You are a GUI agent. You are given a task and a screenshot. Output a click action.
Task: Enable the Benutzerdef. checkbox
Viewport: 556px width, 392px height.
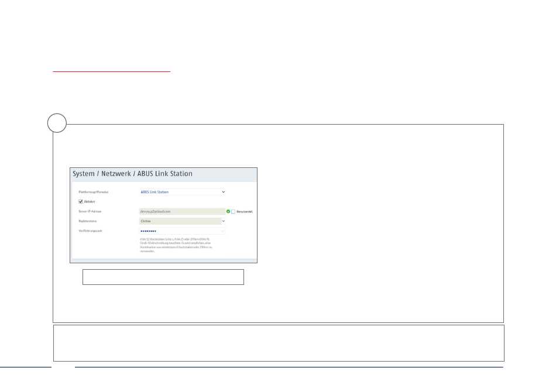pos(234,212)
